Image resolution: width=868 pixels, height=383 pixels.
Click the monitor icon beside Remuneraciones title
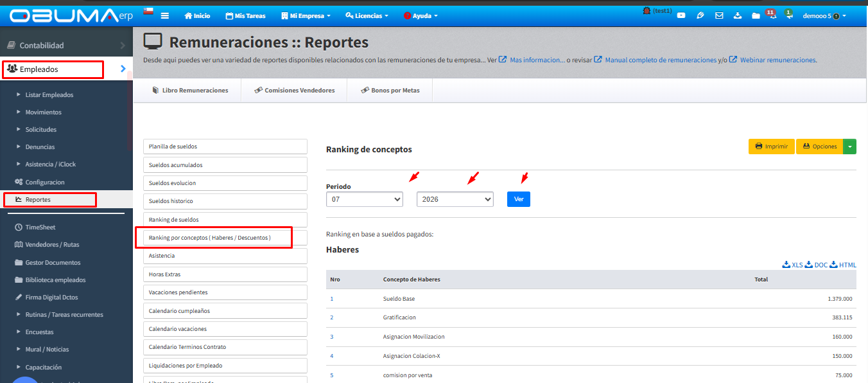click(x=153, y=42)
